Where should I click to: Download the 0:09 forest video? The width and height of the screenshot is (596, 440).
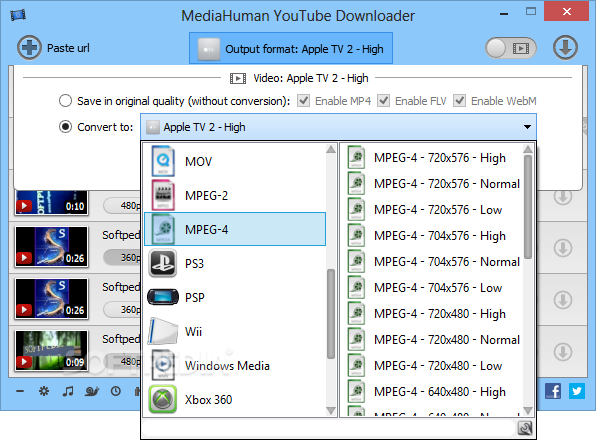pyautogui.click(x=563, y=351)
